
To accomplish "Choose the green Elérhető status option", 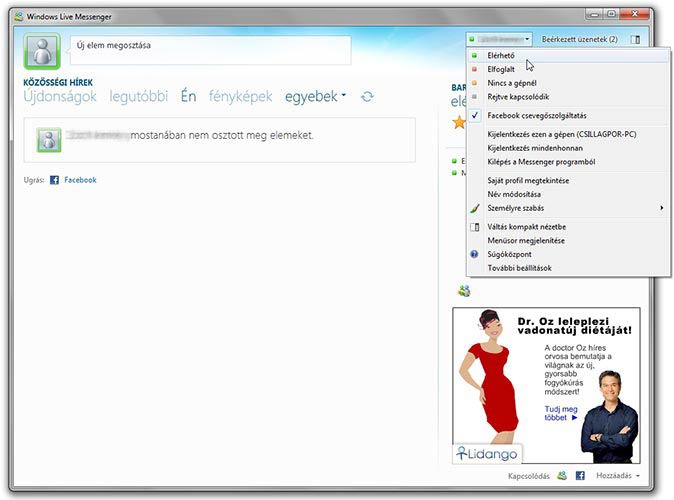I will [501, 55].
